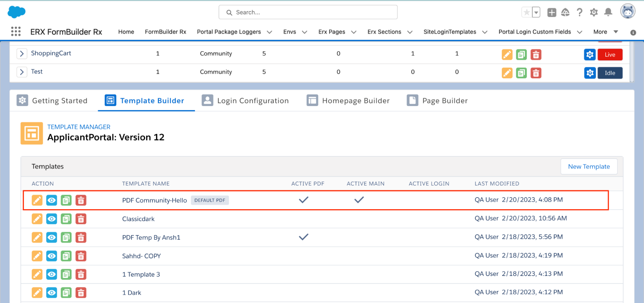Clone the Classicdark template using copy icon

(x=66, y=219)
